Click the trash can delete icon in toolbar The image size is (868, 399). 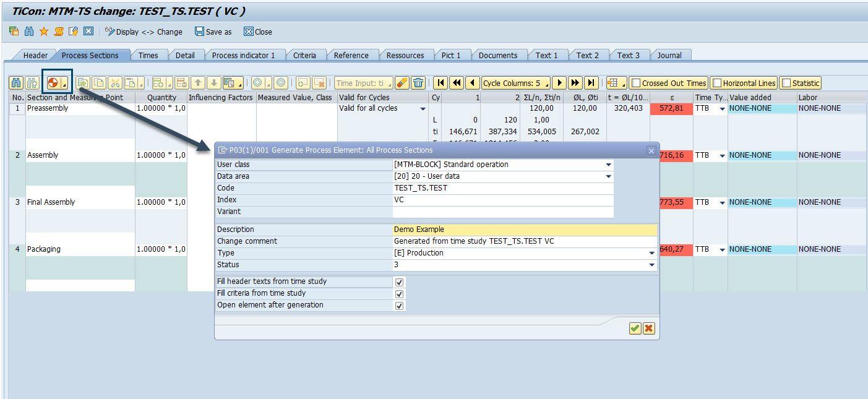(419, 83)
